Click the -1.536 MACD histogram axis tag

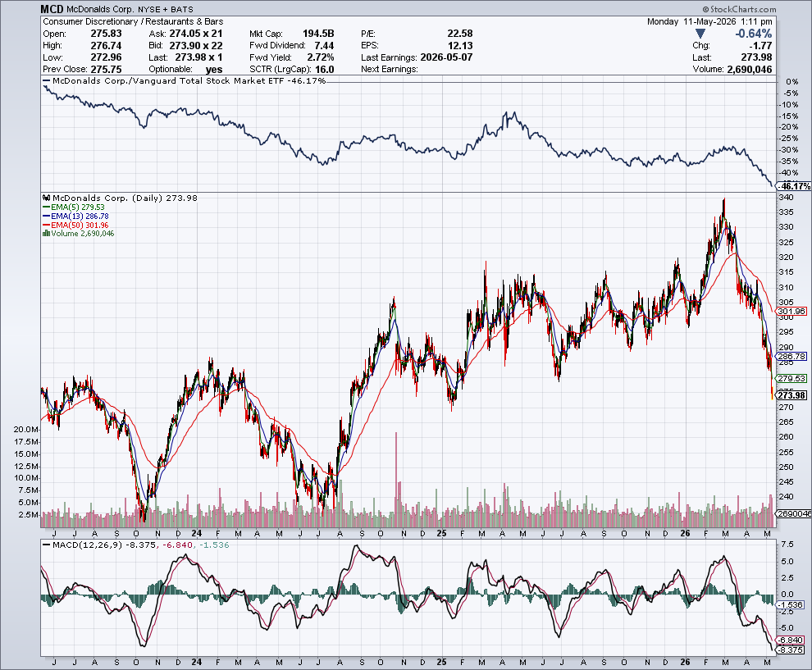tap(791, 604)
